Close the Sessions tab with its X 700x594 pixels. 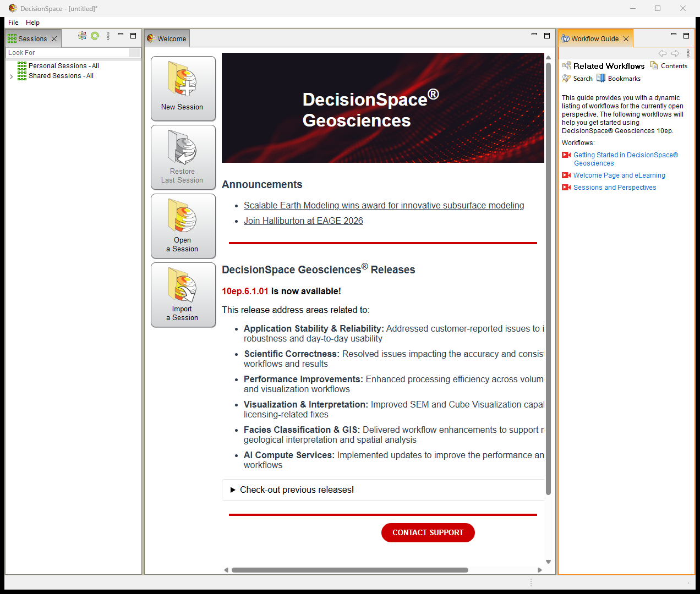pyautogui.click(x=54, y=39)
